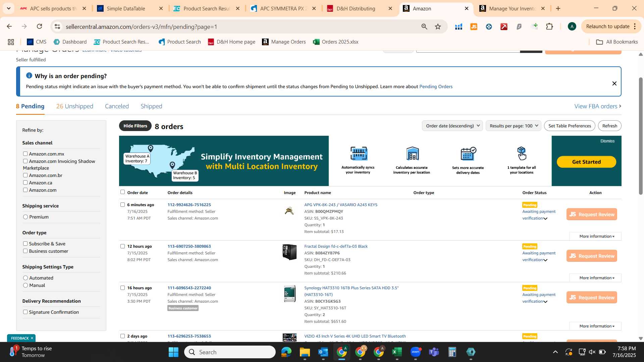Open tab search dropdown arrow

[8, 8]
